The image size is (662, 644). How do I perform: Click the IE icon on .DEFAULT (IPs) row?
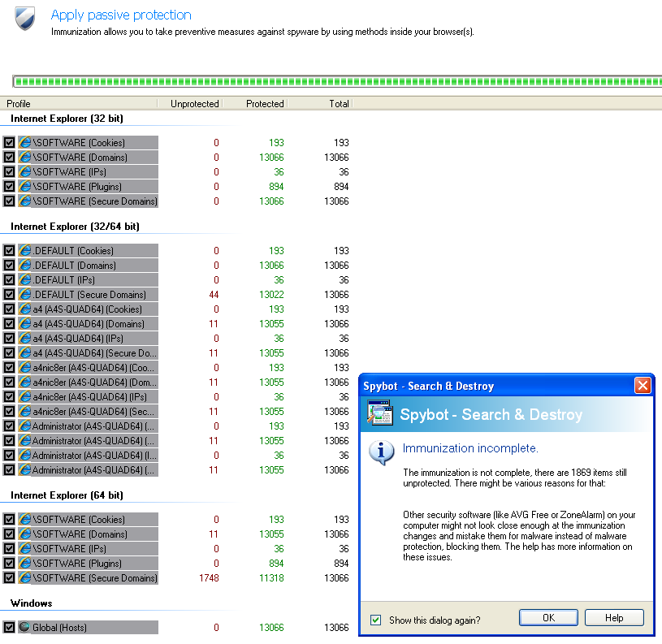click(x=25, y=280)
